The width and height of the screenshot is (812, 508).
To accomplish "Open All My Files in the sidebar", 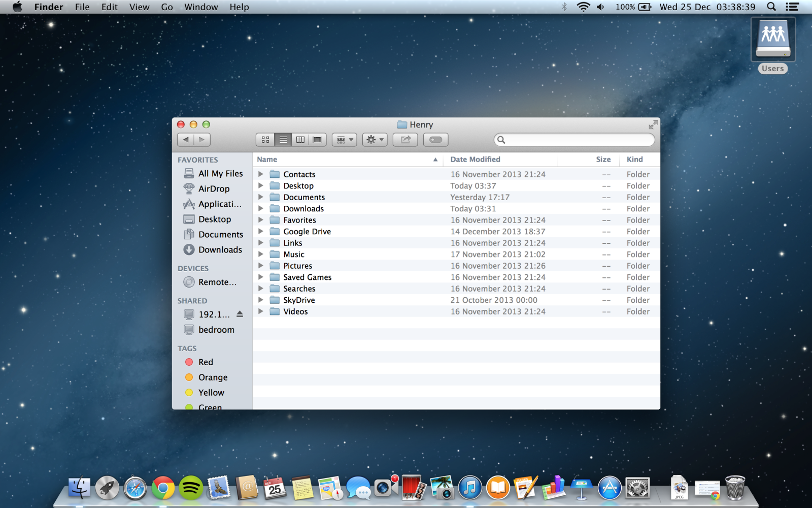I will pyautogui.click(x=213, y=174).
